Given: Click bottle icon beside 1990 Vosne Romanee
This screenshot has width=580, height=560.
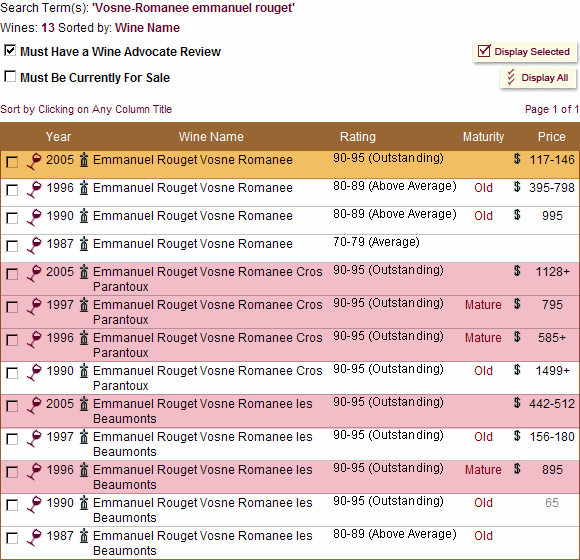Looking at the screenshot, I should (x=84, y=216).
